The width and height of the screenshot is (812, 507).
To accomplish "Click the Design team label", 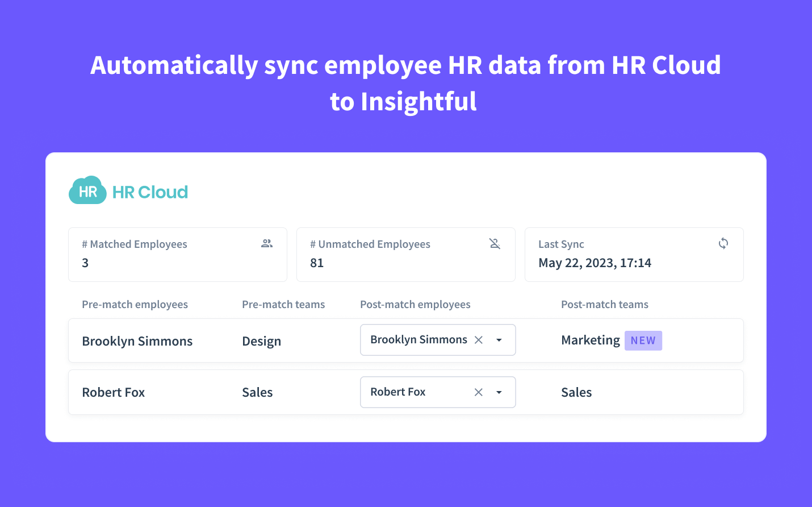I will [261, 340].
